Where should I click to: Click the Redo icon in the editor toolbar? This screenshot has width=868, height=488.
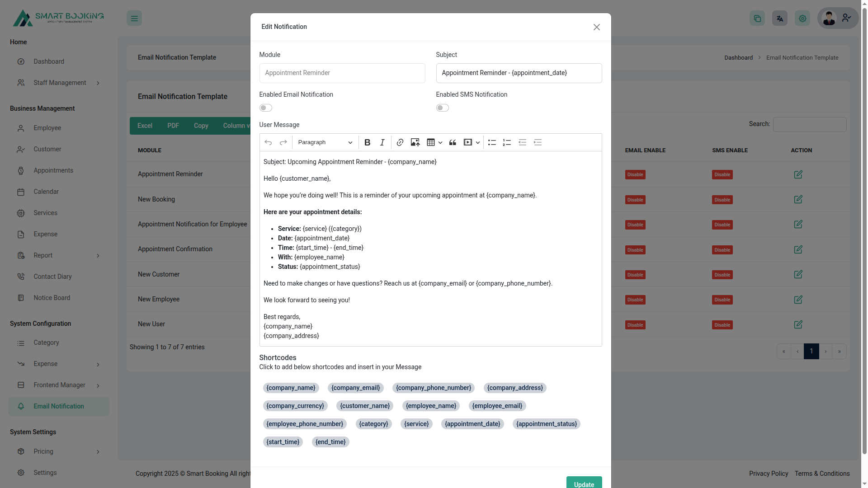coord(283,142)
